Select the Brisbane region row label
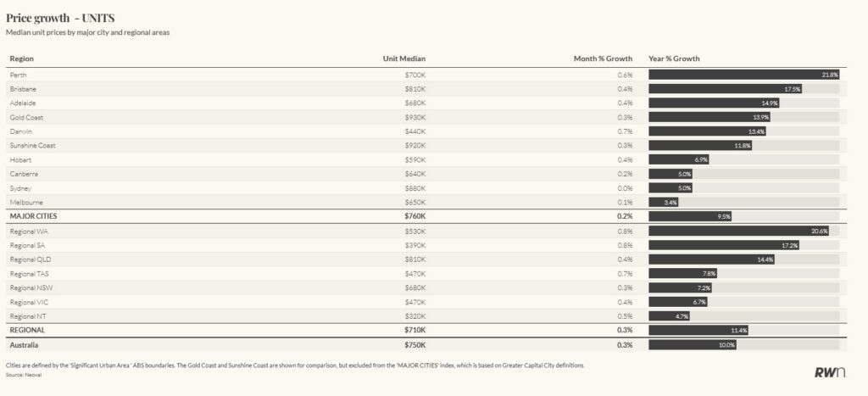Viewport: 868px width, 396px height. click(x=23, y=89)
